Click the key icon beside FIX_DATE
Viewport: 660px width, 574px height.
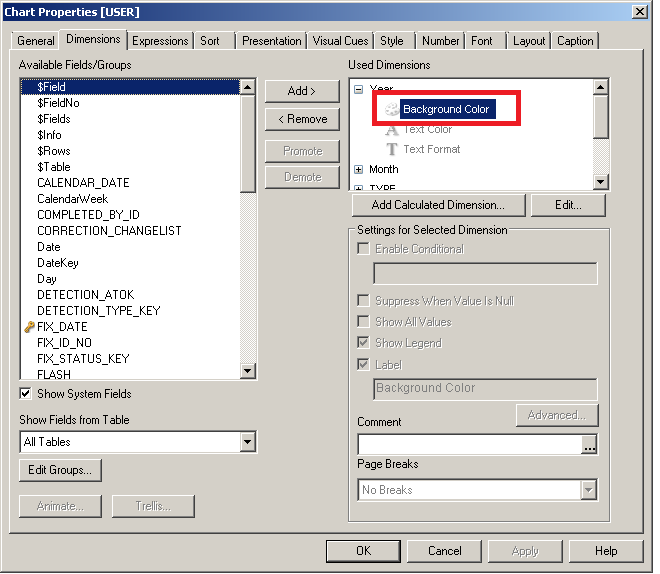(x=29, y=327)
